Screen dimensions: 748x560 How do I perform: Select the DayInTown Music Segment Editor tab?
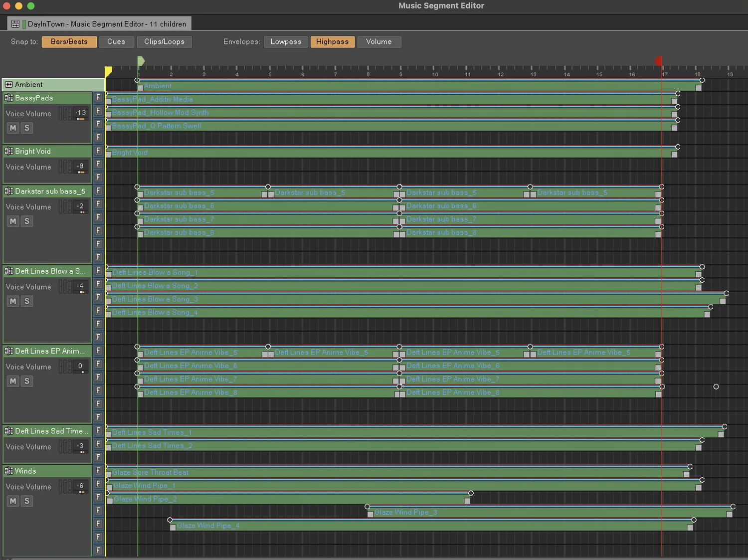[99, 24]
